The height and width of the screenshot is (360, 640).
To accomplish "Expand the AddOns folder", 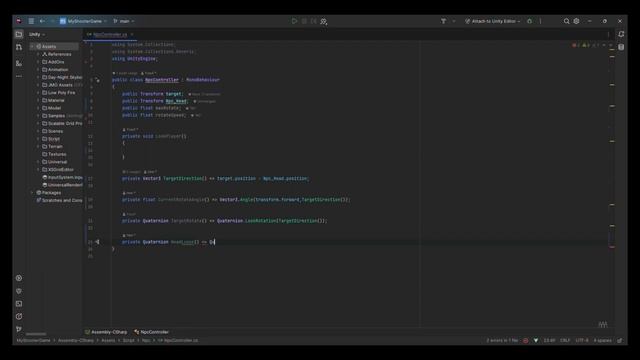I will tap(38, 62).
